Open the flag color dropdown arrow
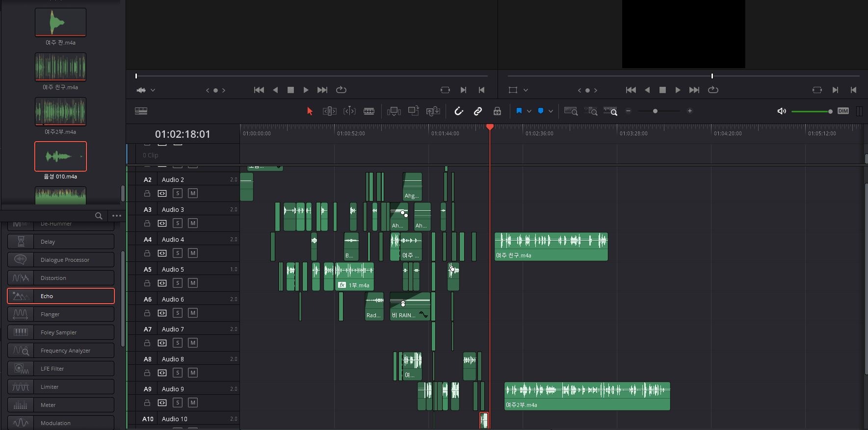The width and height of the screenshot is (868, 430). click(529, 111)
